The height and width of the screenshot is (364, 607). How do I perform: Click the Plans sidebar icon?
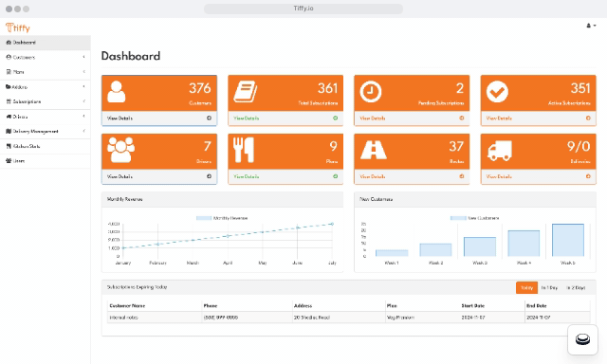click(9, 72)
